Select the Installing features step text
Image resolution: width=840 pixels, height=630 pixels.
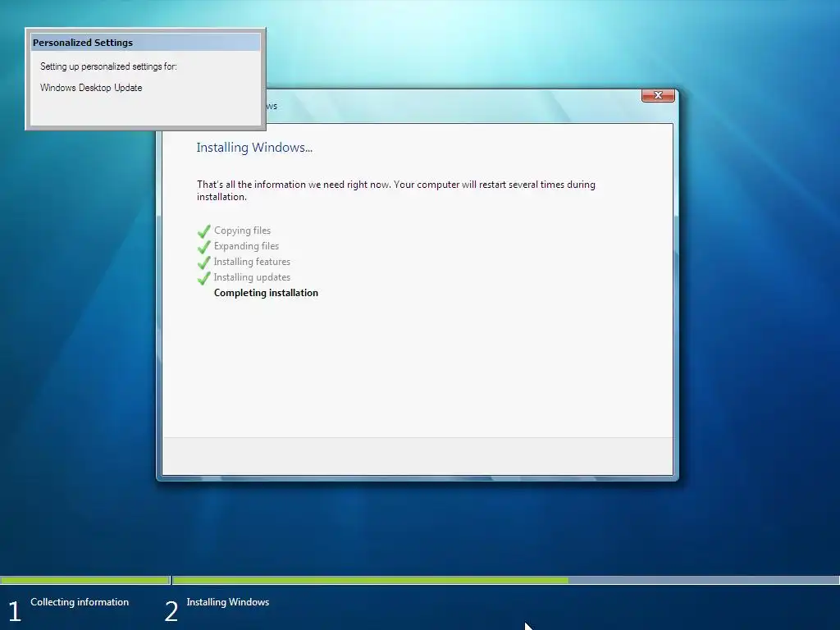click(252, 262)
